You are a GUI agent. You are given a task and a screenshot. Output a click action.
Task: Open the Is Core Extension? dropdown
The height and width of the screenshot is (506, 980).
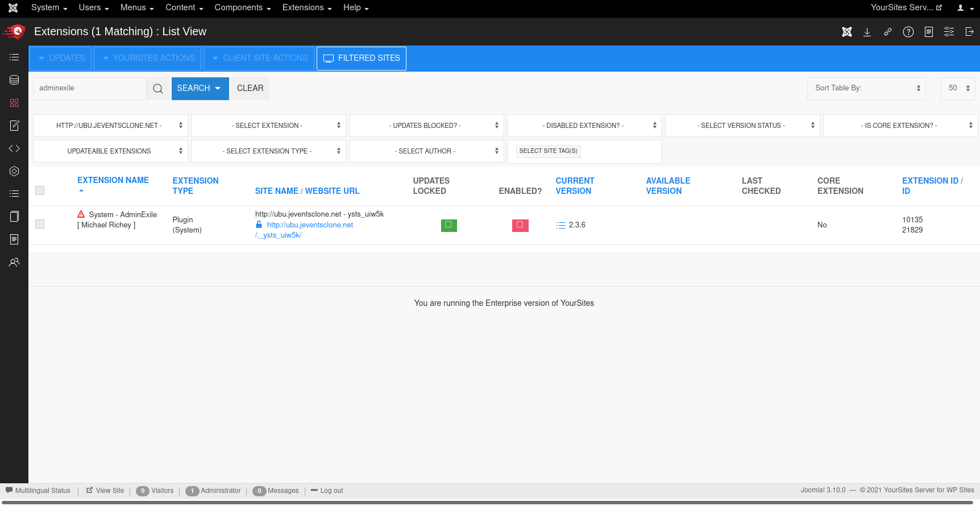(900, 126)
